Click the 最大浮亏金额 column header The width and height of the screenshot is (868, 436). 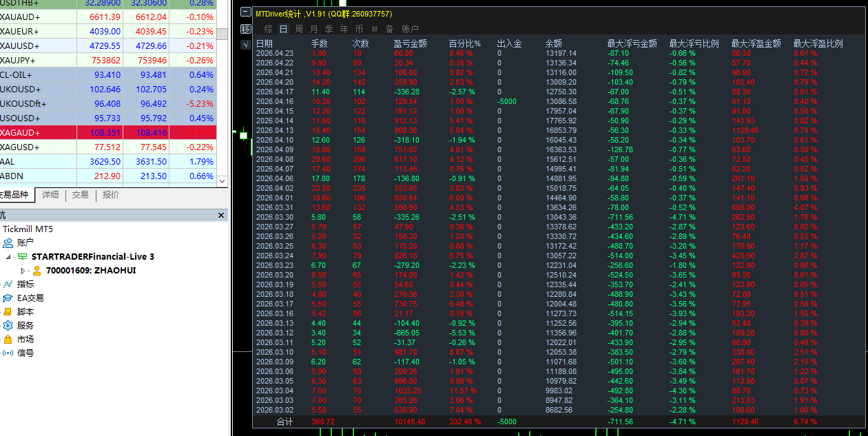(x=632, y=43)
